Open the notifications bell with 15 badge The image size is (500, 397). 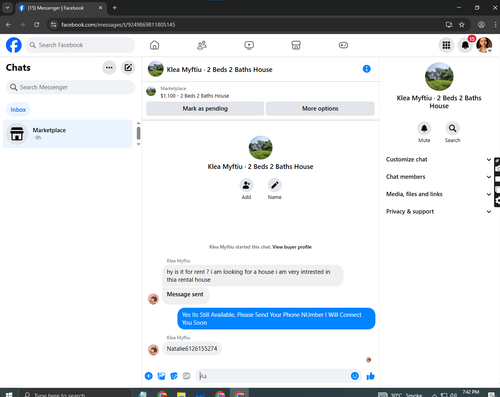(465, 45)
